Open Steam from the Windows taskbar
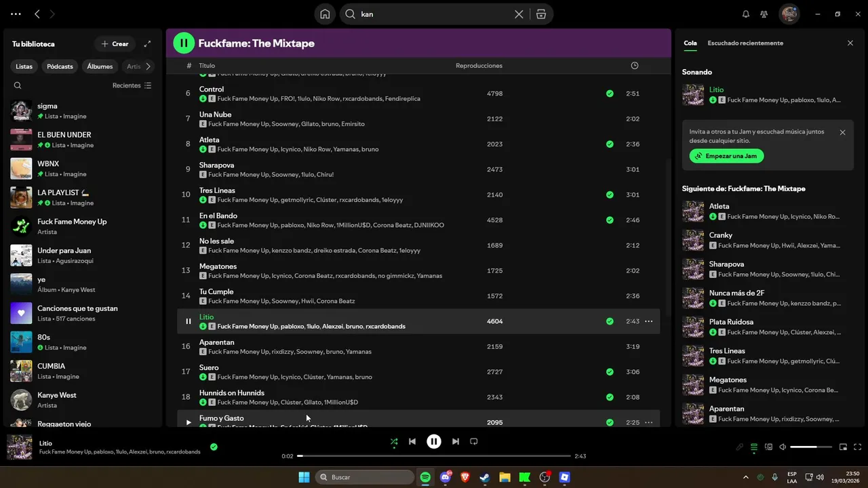This screenshot has width=868, height=488. [x=485, y=477]
